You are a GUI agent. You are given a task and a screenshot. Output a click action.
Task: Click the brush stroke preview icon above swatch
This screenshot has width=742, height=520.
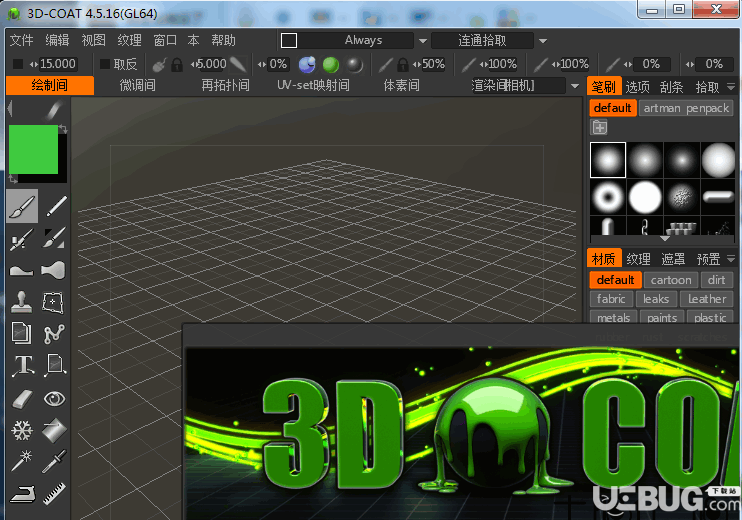(53, 110)
